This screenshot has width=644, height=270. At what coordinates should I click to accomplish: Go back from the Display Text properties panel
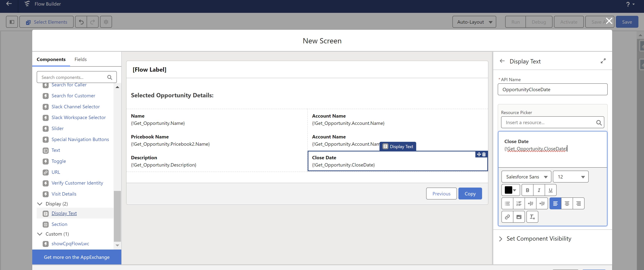point(502,61)
